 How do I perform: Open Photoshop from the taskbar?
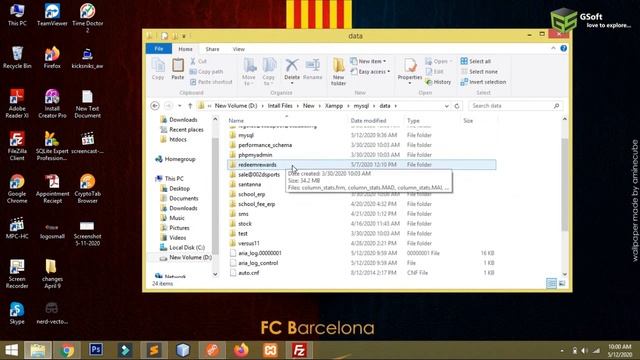pos(96,350)
